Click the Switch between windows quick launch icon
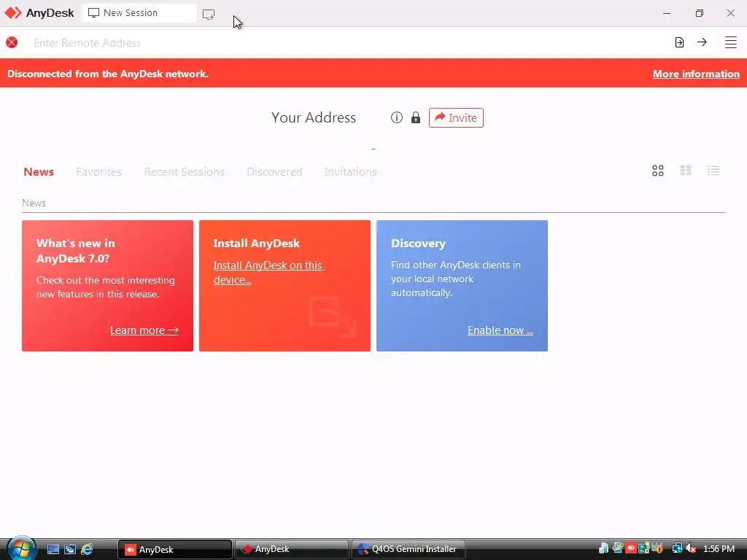 70,549
